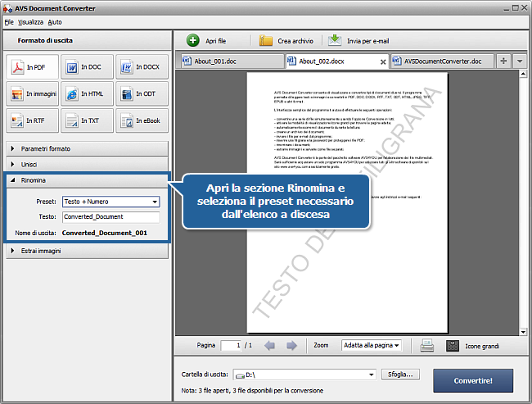Open the Cartella di uscita dropdown
532x404 pixels.
point(304,374)
